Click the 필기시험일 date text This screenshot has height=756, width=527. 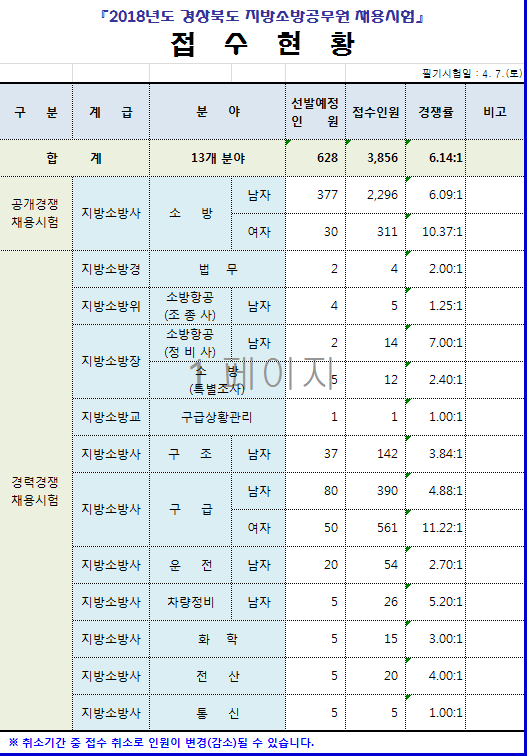point(472,74)
